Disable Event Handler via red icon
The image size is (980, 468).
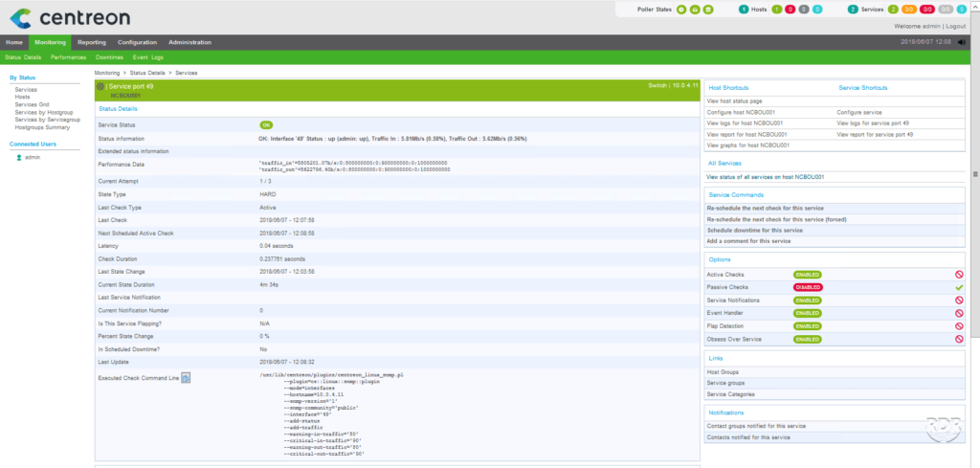click(x=959, y=313)
